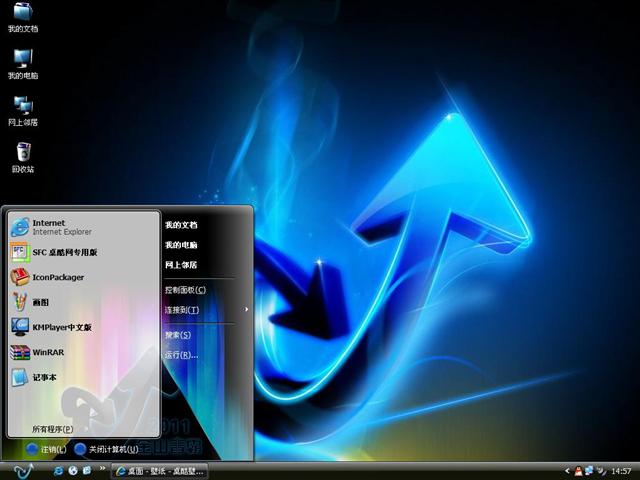The height and width of the screenshot is (480, 640).
Task: Switch to 桌面 - 壁纸 taskbar window
Action: point(159,471)
